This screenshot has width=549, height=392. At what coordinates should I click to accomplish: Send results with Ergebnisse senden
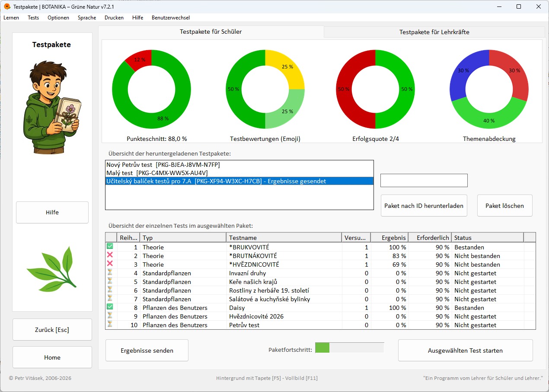pos(147,351)
